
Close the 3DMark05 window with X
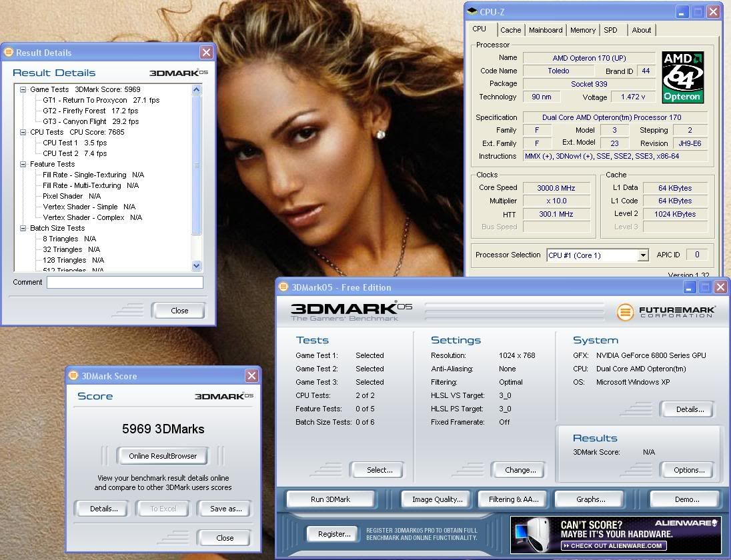click(720, 287)
